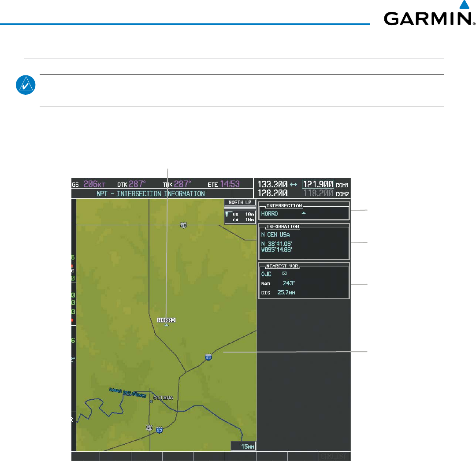Click the 133.300 COM1 active frequency
This screenshot has width=476, height=461.
coord(272,184)
